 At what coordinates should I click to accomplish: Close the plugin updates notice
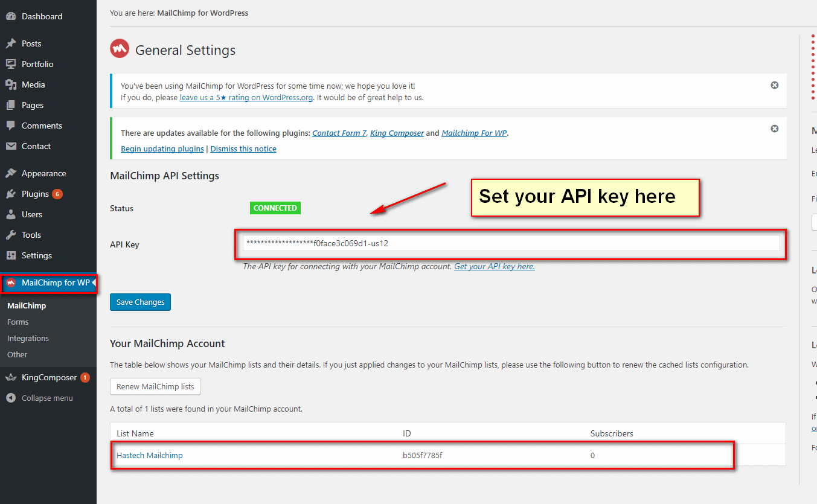tap(775, 129)
